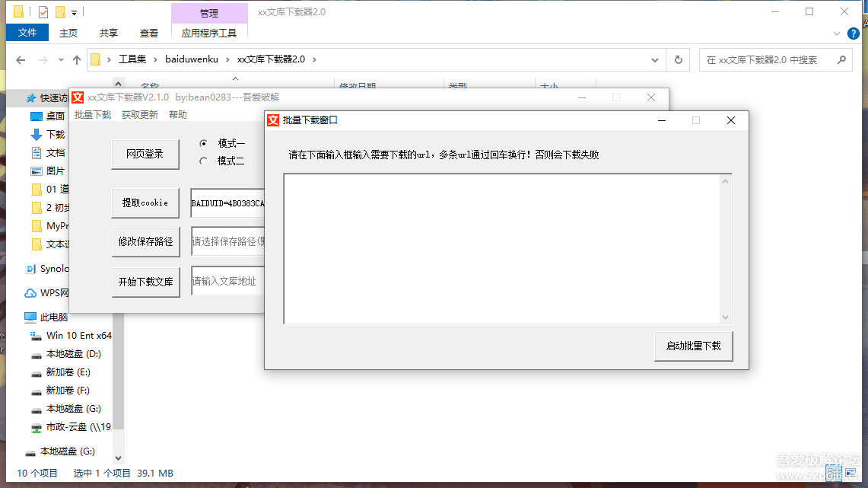Image resolution: width=868 pixels, height=488 pixels.
Task: Click xx文库下载器2.0 in the breadcrumb path
Action: coord(271,59)
